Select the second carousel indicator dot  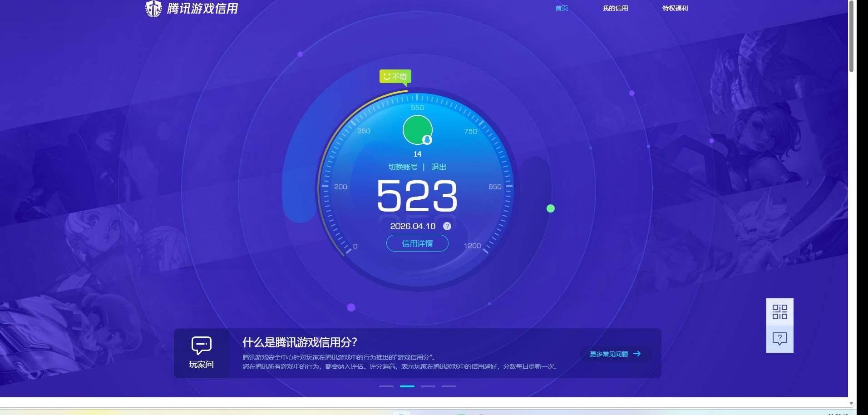407,386
